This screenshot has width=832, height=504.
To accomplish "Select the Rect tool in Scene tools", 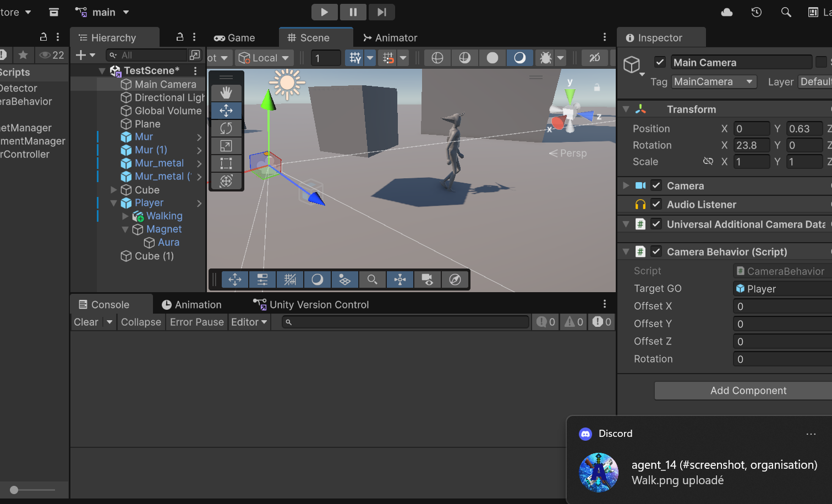I will click(x=226, y=163).
